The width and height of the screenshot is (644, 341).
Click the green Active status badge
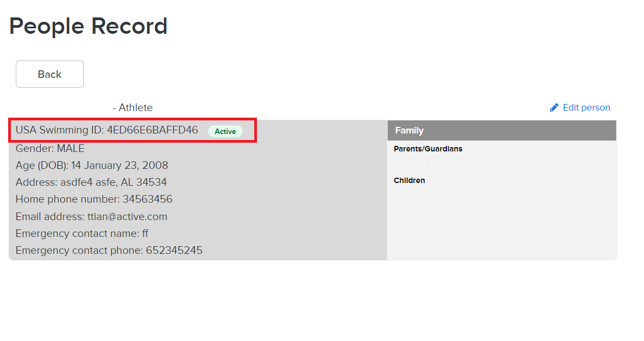(x=225, y=131)
